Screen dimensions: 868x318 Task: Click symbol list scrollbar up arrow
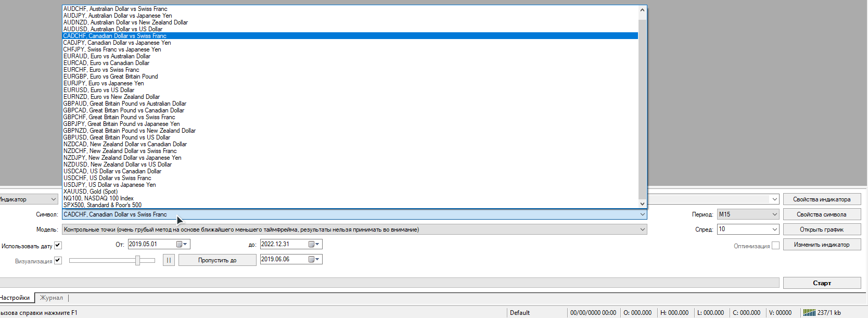642,9
